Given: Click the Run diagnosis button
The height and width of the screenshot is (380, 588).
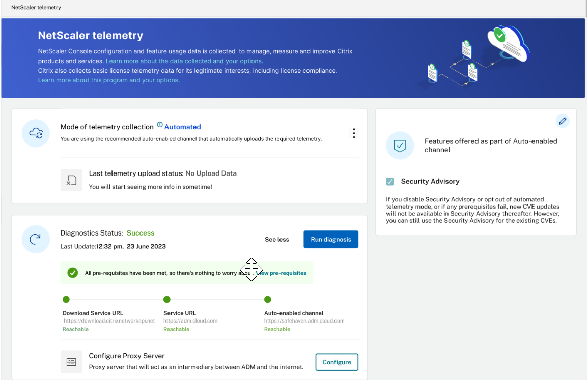Looking at the screenshot, I should pyautogui.click(x=331, y=239).
